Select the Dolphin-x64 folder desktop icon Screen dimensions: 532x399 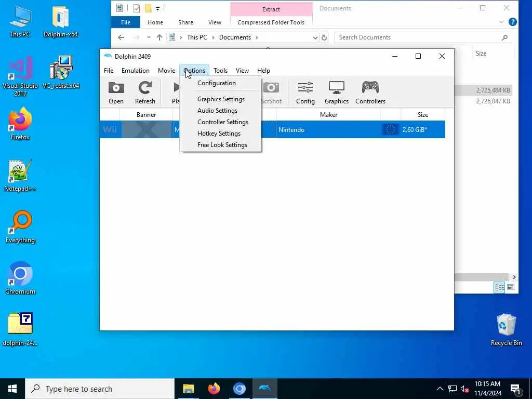tap(60, 22)
